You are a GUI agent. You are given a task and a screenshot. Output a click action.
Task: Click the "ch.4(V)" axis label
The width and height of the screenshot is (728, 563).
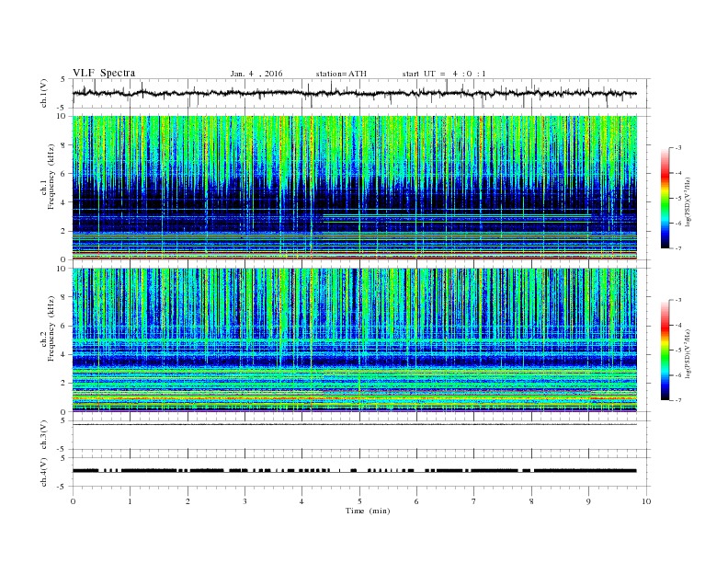[x=44, y=472]
